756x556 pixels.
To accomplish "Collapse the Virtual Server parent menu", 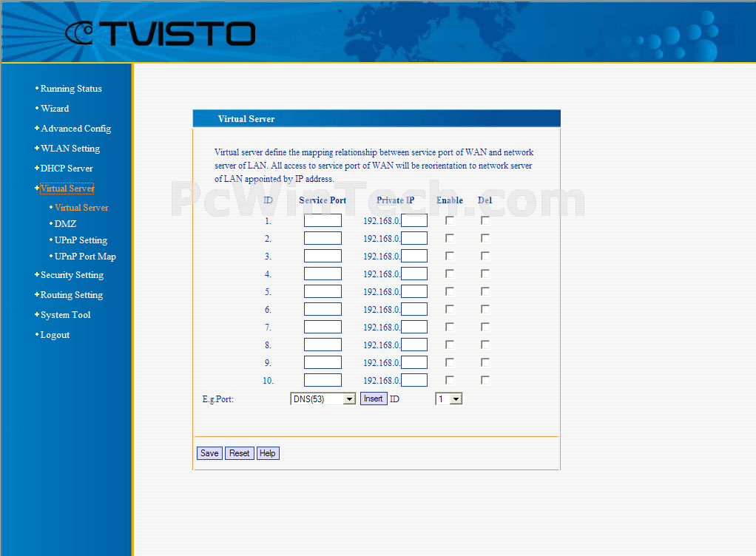I will (67, 189).
